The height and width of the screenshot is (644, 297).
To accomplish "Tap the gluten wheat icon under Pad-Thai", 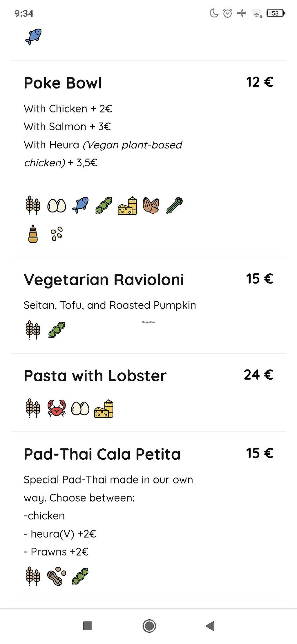I will (33, 576).
